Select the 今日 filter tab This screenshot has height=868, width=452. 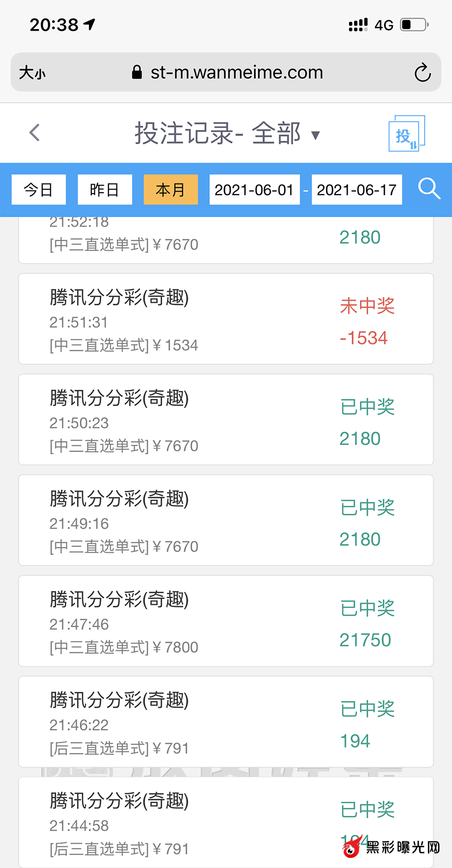click(x=39, y=190)
